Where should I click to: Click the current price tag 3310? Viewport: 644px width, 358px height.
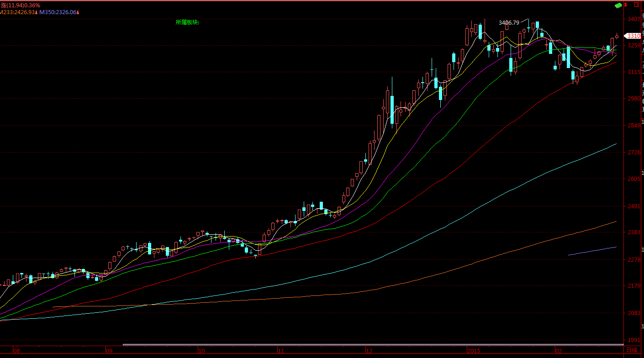click(x=633, y=36)
